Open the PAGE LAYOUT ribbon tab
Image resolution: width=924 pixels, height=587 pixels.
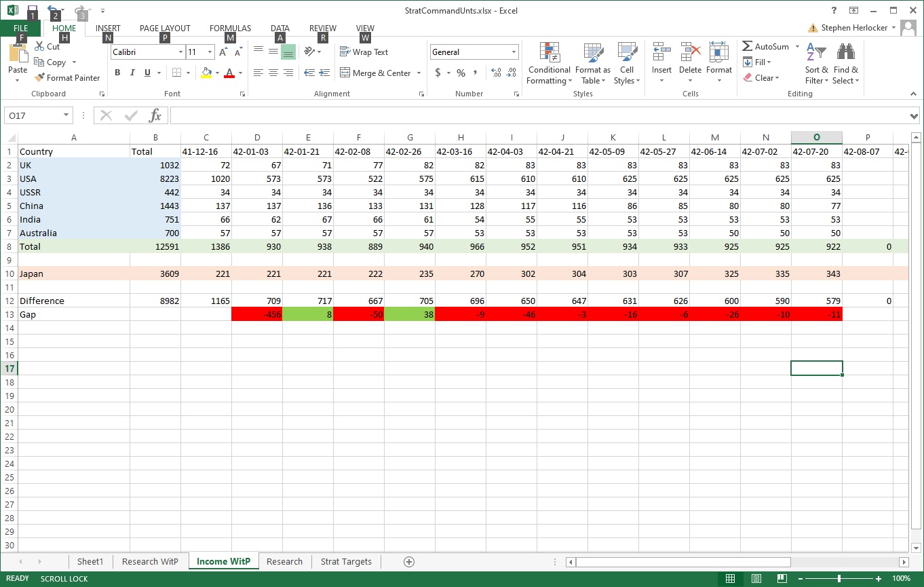(165, 29)
